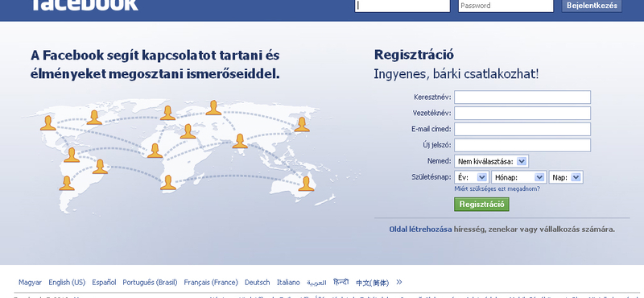The width and height of the screenshot is (644, 298).
Task: Click the Vezetéknév input field
Action: click(522, 113)
